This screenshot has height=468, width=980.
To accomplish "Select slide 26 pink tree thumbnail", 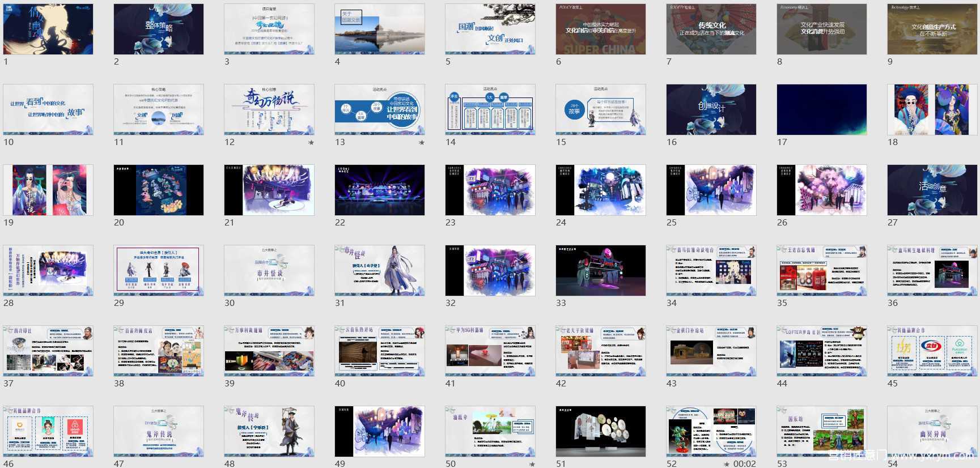I will 822,190.
